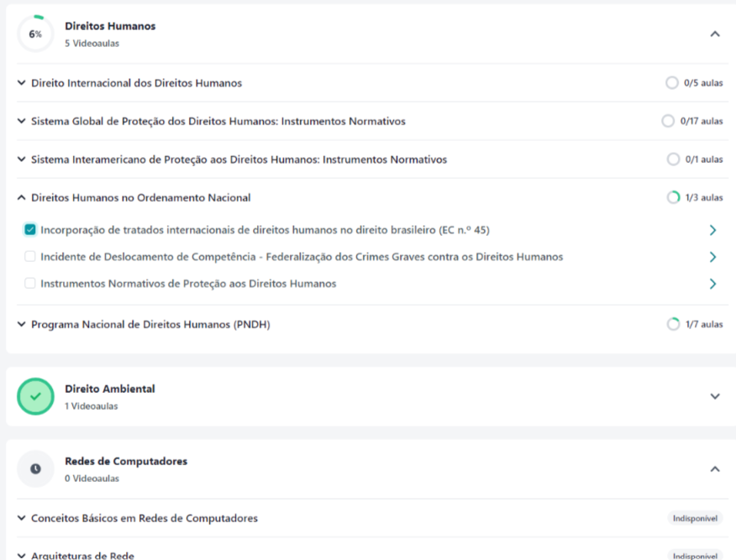
Task: Expand Sistema Interamericano de Proteção topic
Action: pos(21,160)
